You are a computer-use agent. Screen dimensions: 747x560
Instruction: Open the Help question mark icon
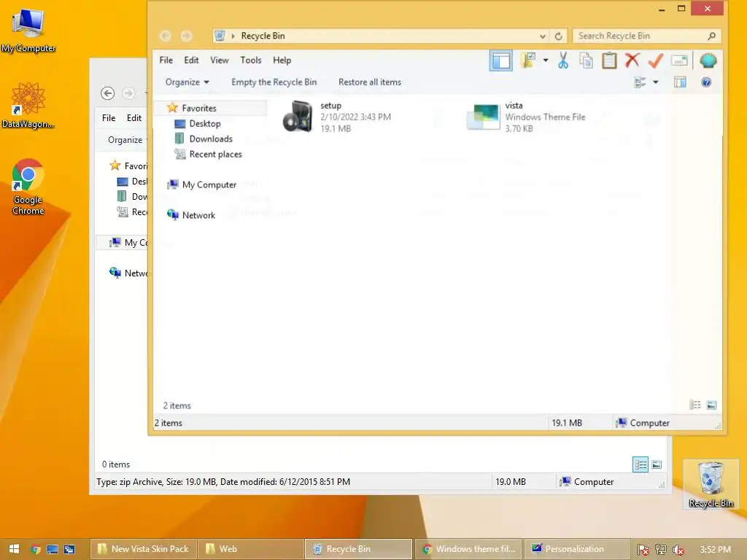pos(706,82)
